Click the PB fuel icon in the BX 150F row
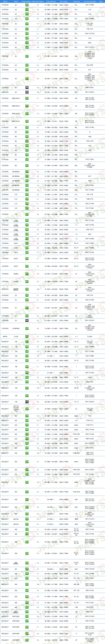Screen dimensions: 105x644 pos(27,150)
